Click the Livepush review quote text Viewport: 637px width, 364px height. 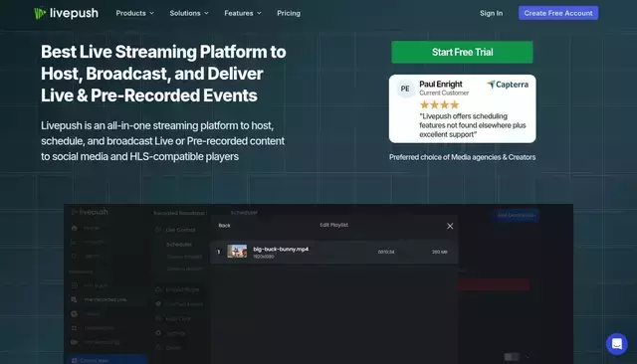click(473, 125)
